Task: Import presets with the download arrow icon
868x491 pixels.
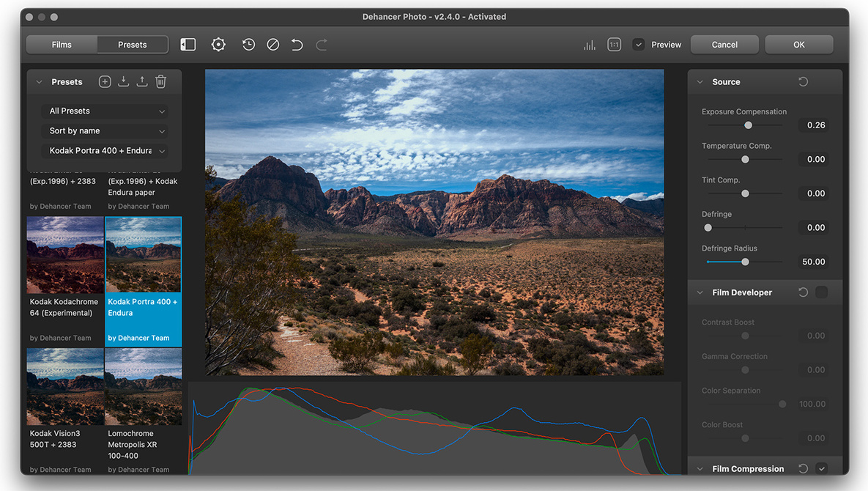Action: (x=124, y=82)
